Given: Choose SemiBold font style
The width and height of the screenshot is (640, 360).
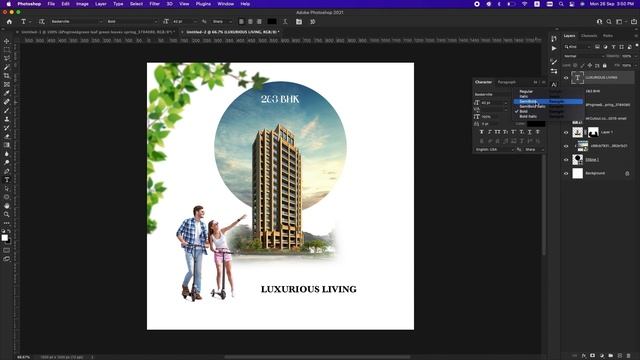Looking at the screenshot, I should point(548,101).
